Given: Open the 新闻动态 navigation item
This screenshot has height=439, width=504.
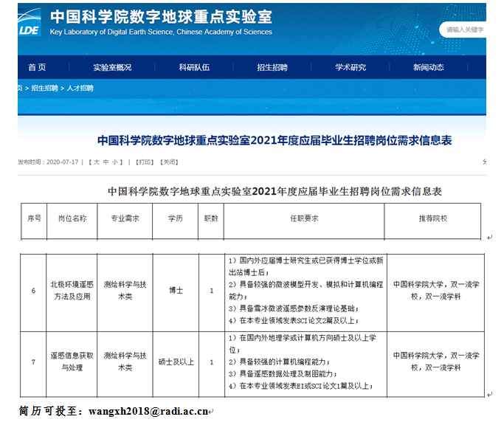Looking at the screenshot, I should [x=429, y=67].
